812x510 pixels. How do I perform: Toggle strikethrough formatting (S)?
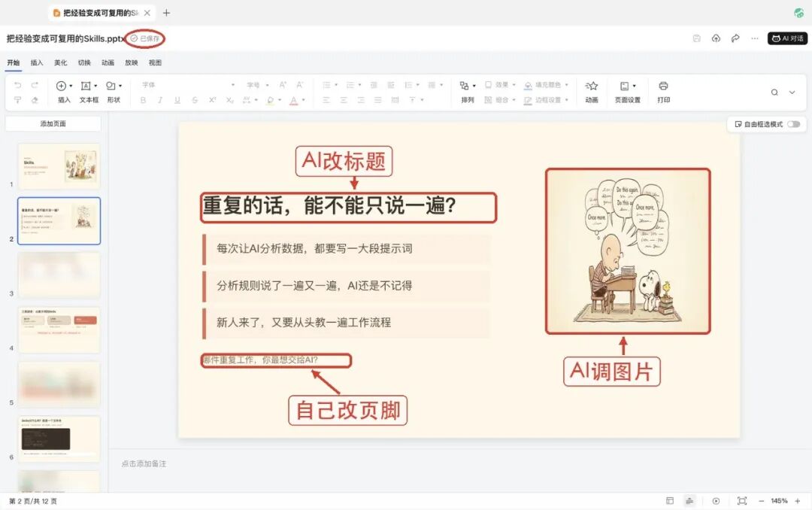click(195, 100)
